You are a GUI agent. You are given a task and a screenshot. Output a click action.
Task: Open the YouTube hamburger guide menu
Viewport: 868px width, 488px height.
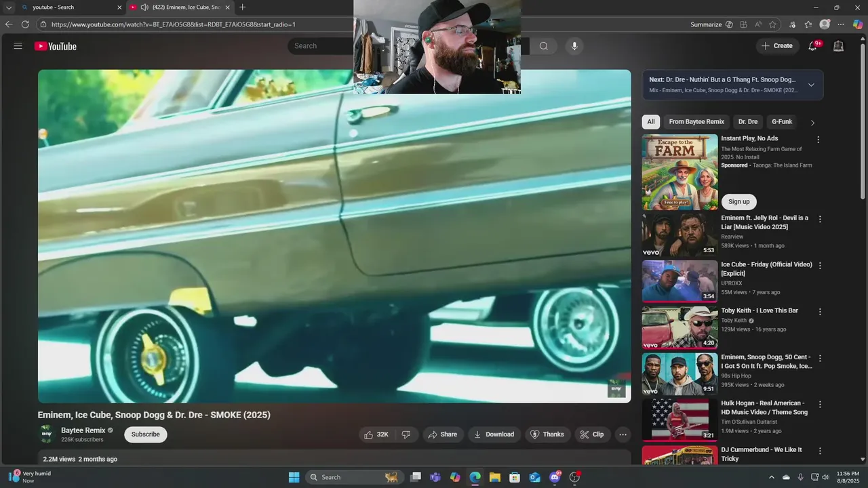coord(18,46)
